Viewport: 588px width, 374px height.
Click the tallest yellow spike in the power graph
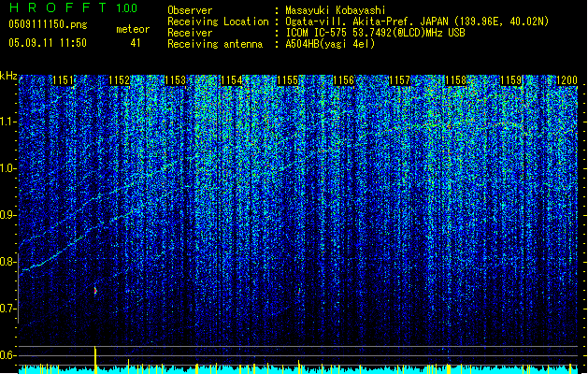[x=95, y=360]
